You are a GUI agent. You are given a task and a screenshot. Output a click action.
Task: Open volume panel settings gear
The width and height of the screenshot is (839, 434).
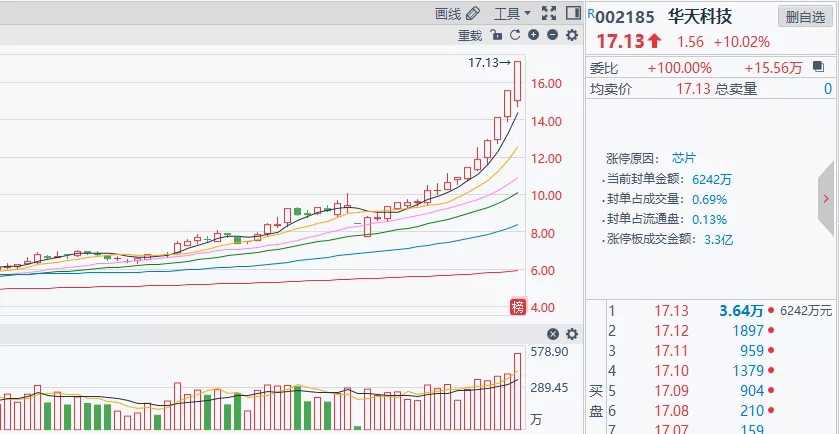click(572, 334)
